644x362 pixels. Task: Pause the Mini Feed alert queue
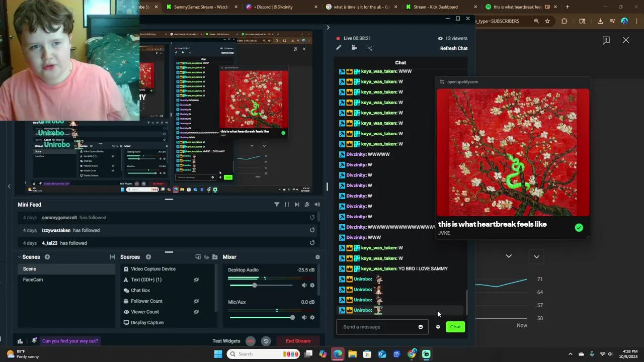287,205
